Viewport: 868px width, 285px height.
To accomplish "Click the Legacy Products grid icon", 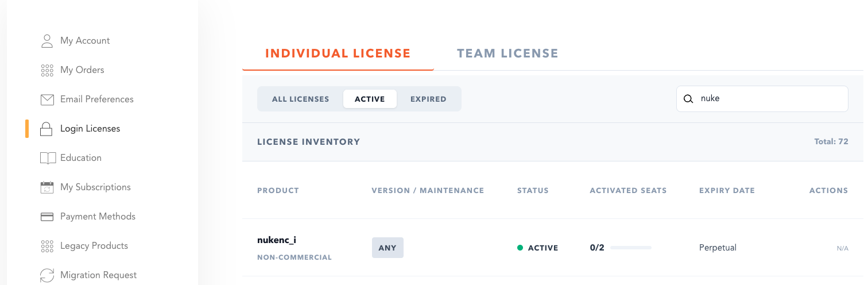I will 47,246.
